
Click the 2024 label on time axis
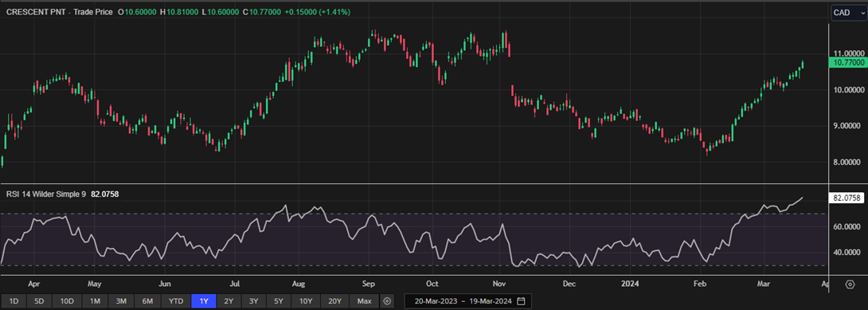[630, 284]
